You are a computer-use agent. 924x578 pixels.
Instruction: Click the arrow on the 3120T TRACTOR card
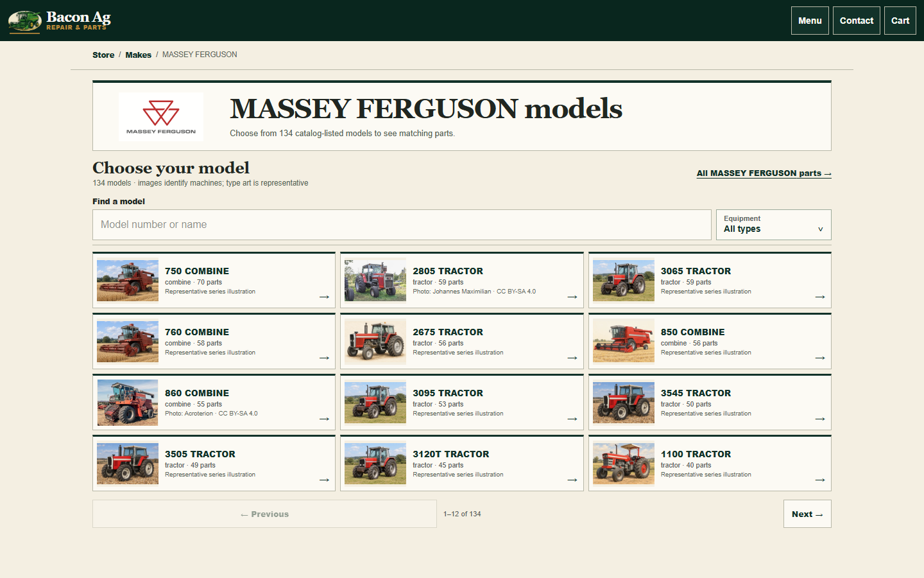[x=572, y=480]
